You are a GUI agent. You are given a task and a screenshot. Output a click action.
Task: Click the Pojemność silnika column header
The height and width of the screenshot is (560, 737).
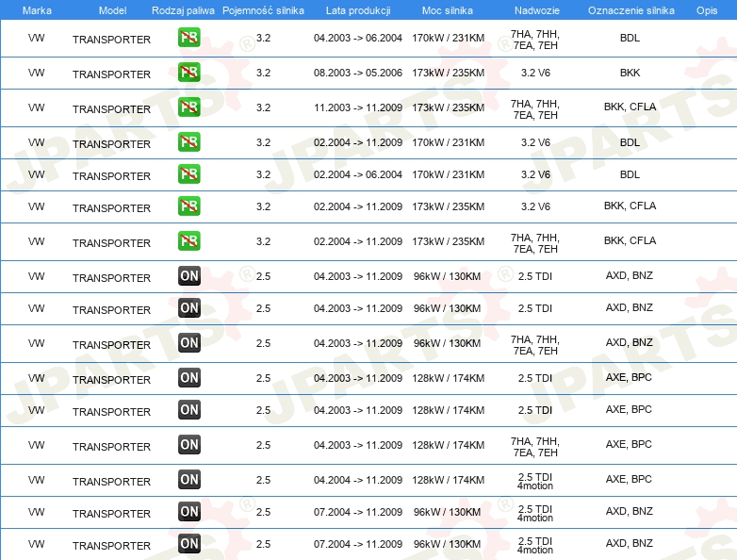263,9
